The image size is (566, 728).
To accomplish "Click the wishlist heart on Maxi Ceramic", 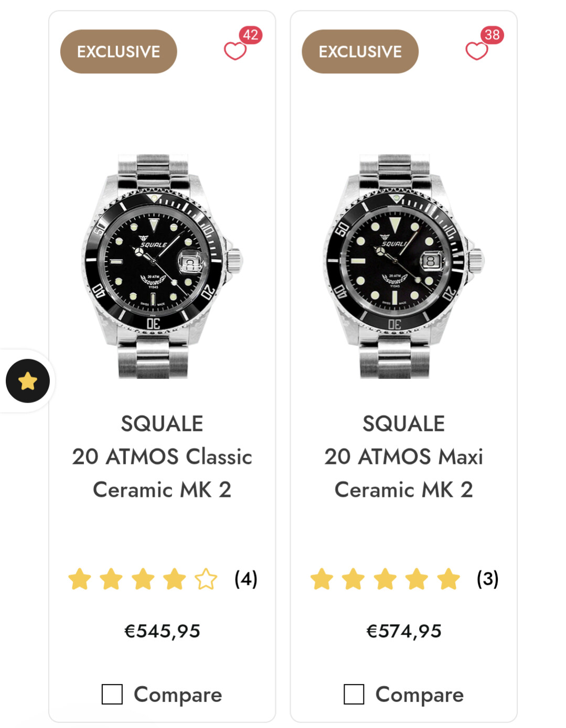I will (x=476, y=51).
